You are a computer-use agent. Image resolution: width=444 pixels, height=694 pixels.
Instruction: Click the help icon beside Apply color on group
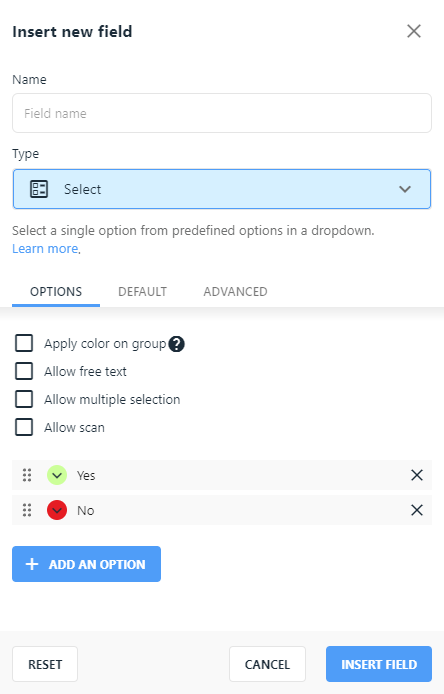(x=177, y=344)
